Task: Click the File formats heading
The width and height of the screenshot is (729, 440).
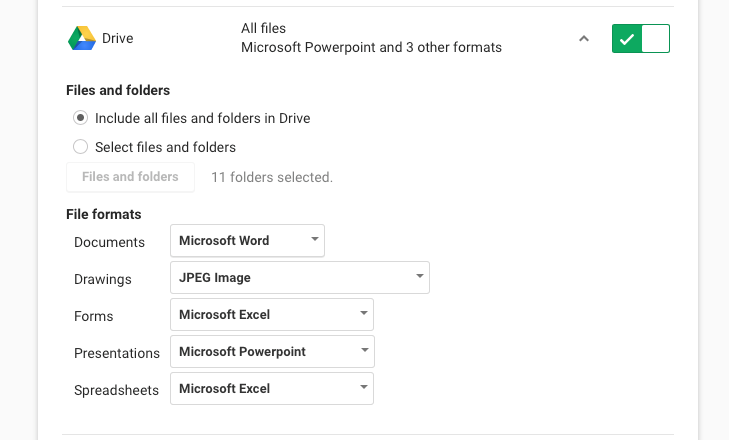Action: pyautogui.click(x=104, y=214)
